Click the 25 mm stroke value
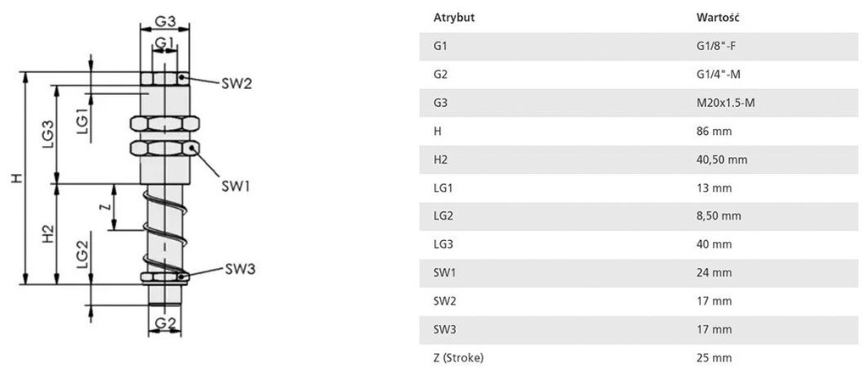 point(713,357)
